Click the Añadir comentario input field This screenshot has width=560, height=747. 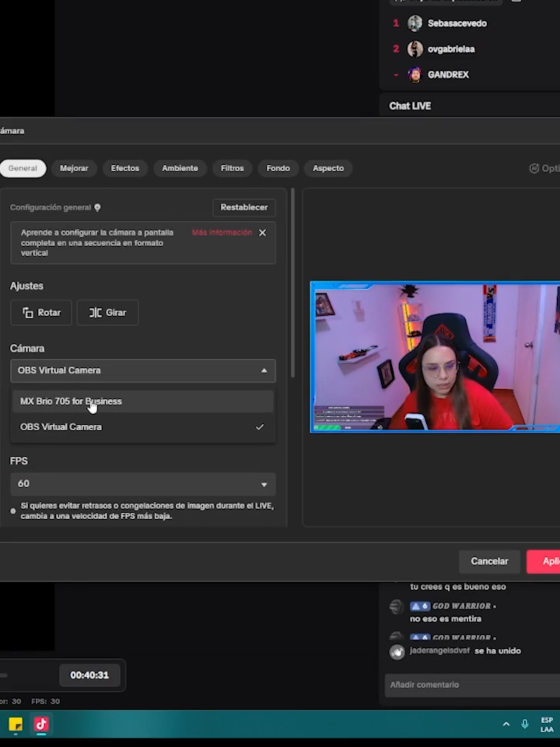point(472,685)
